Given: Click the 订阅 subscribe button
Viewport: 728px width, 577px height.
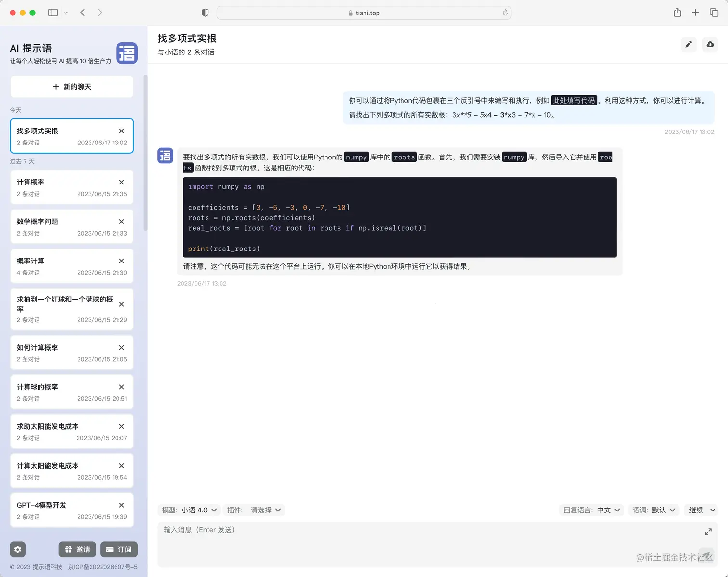Looking at the screenshot, I should 119,550.
